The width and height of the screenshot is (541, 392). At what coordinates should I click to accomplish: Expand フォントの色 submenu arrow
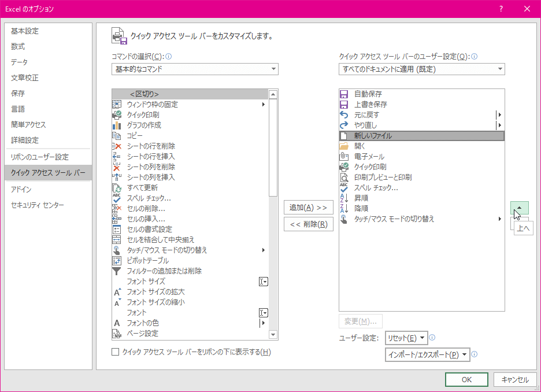263,323
